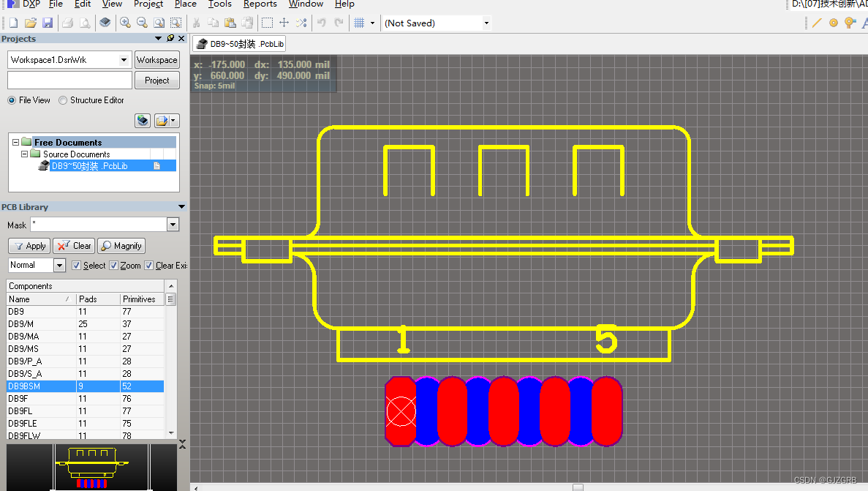Click the Apply filter button
This screenshot has width=868, height=491.
click(x=29, y=246)
